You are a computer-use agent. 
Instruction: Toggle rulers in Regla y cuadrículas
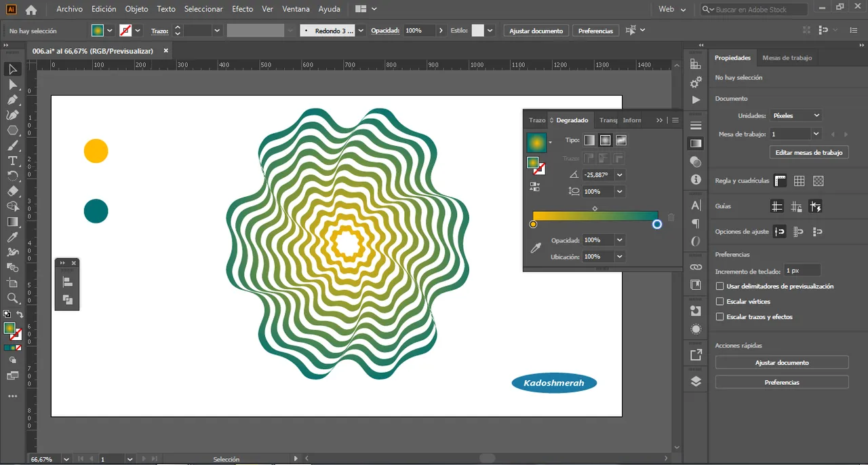pyautogui.click(x=781, y=181)
